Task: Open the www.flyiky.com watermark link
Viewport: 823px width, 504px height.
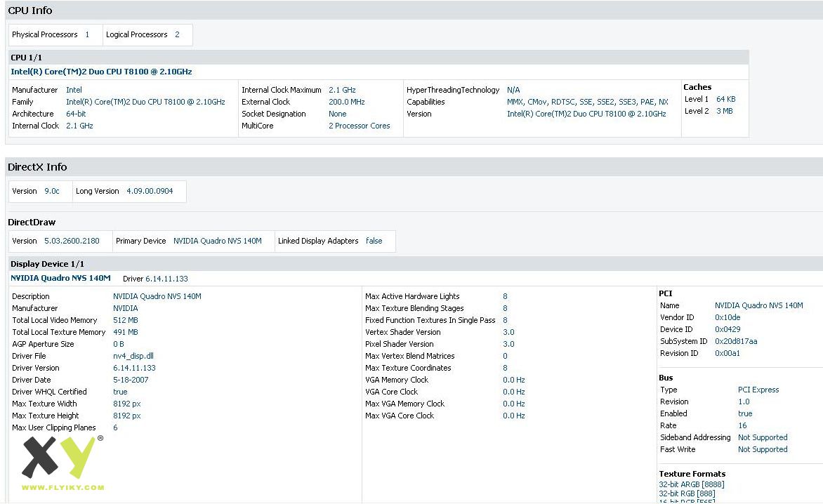Action: pos(62,487)
